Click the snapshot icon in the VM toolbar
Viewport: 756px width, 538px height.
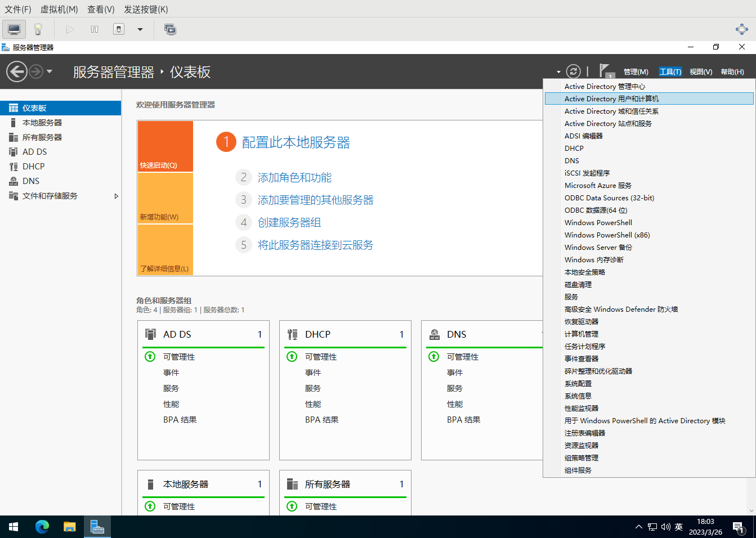pyautogui.click(x=170, y=29)
